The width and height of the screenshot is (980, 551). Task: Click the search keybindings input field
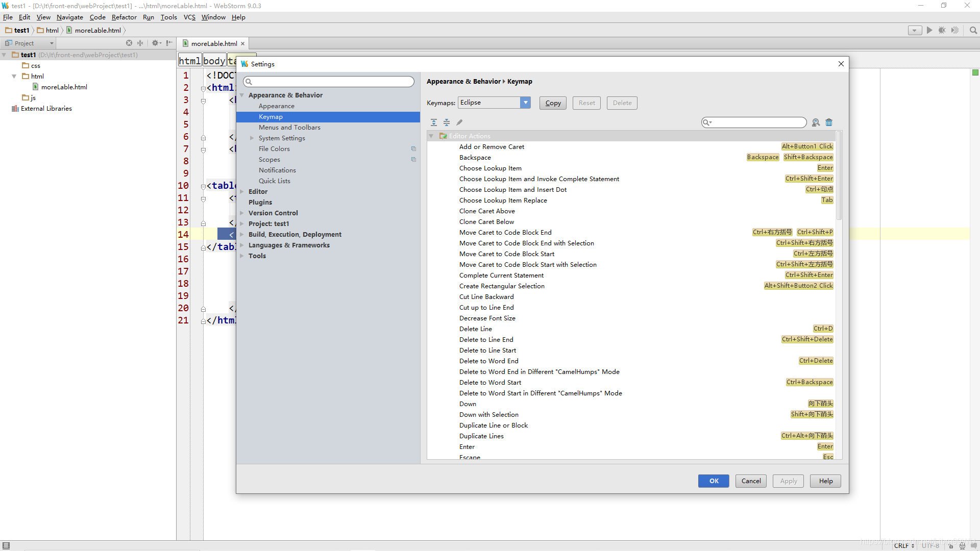point(754,122)
